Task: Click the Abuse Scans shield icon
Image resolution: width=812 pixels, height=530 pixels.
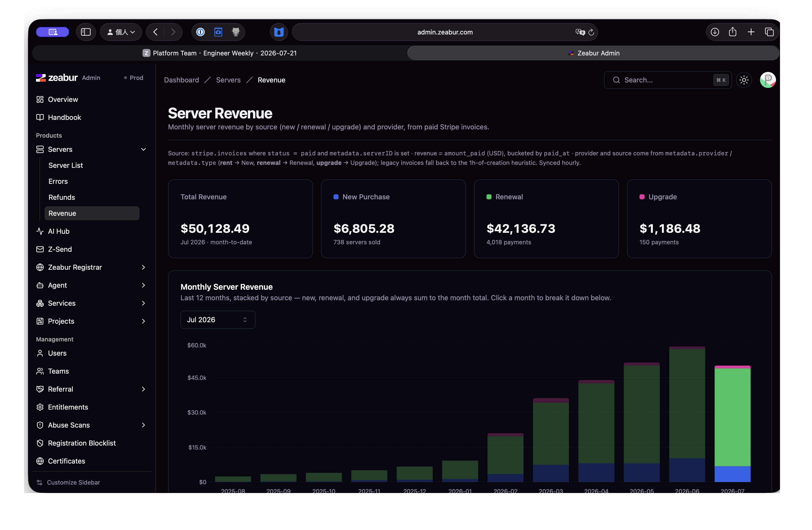Action: pos(40,425)
